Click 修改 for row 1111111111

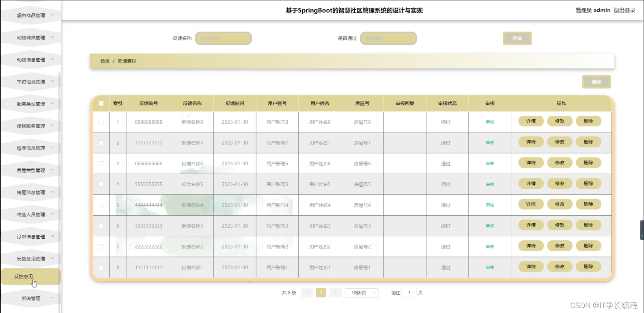coord(560,266)
